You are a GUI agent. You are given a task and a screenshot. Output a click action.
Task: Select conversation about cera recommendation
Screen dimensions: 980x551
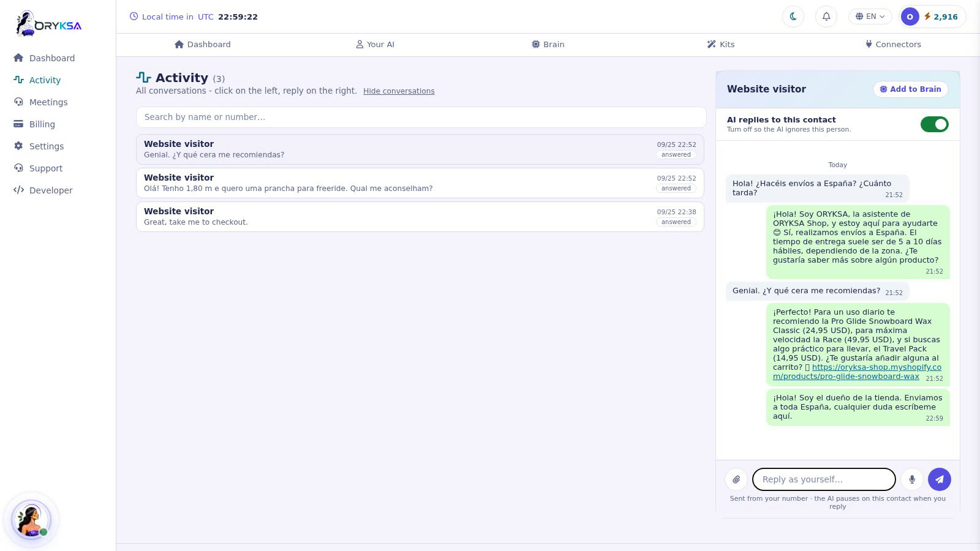420,149
